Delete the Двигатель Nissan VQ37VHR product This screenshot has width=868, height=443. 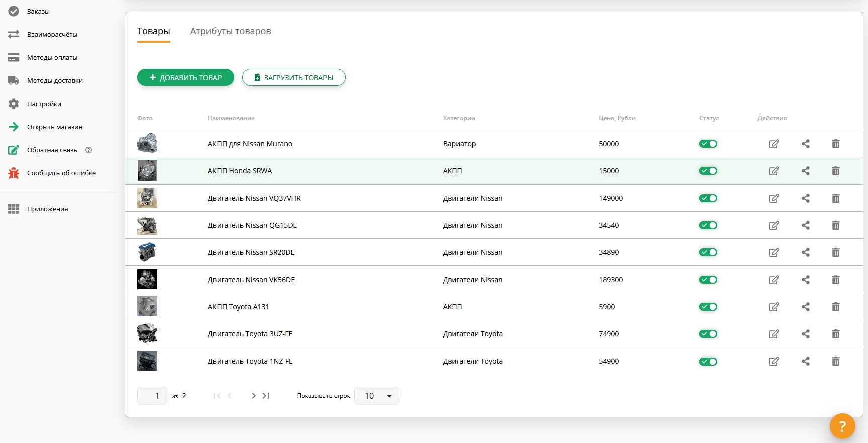(x=835, y=198)
